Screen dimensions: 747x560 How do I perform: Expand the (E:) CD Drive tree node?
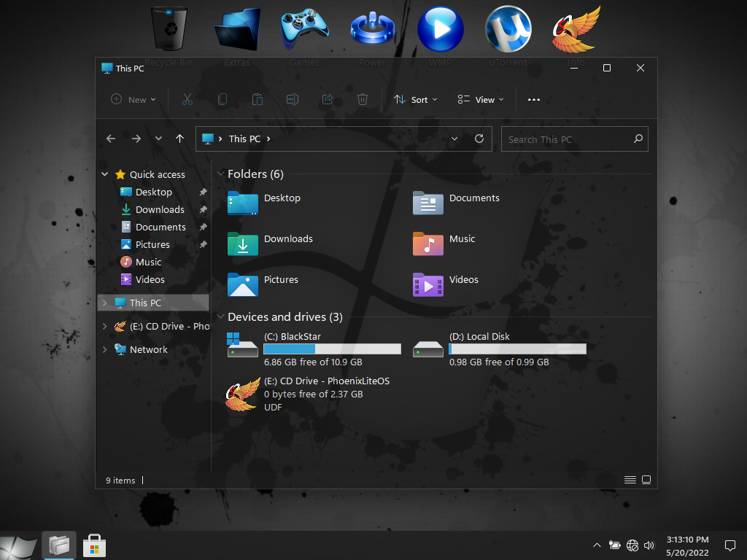(x=105, y=326)
